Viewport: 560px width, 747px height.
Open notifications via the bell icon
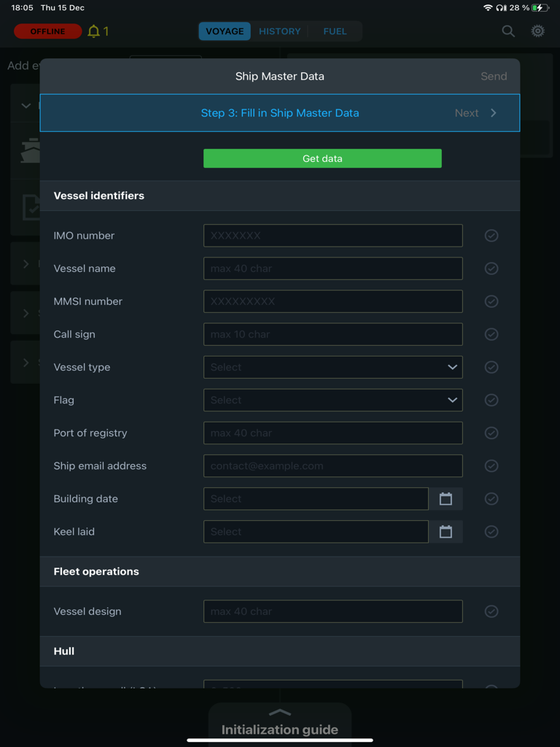click(x=93, y=31)
